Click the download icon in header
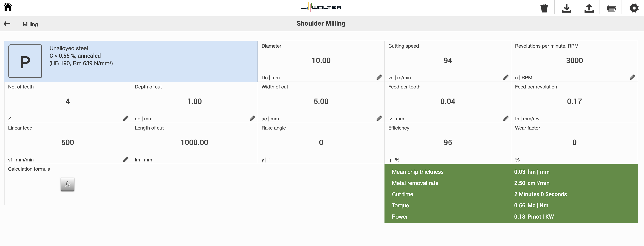644x246 pixels. pos(567,8)
